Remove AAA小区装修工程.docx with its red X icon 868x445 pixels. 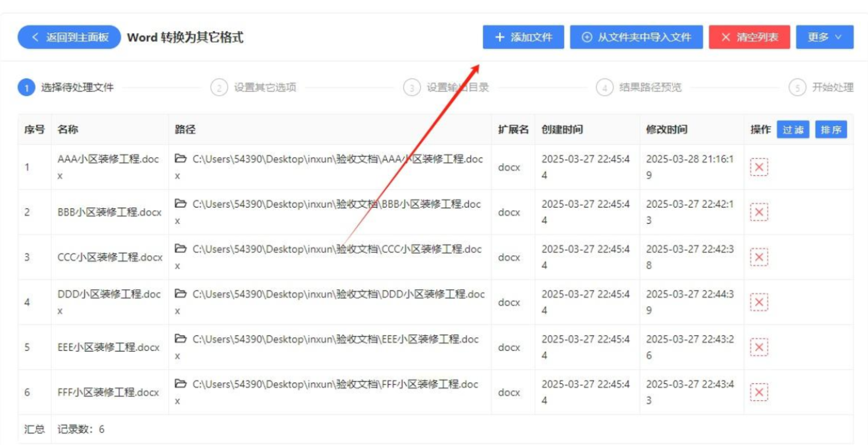pos(759,167)
